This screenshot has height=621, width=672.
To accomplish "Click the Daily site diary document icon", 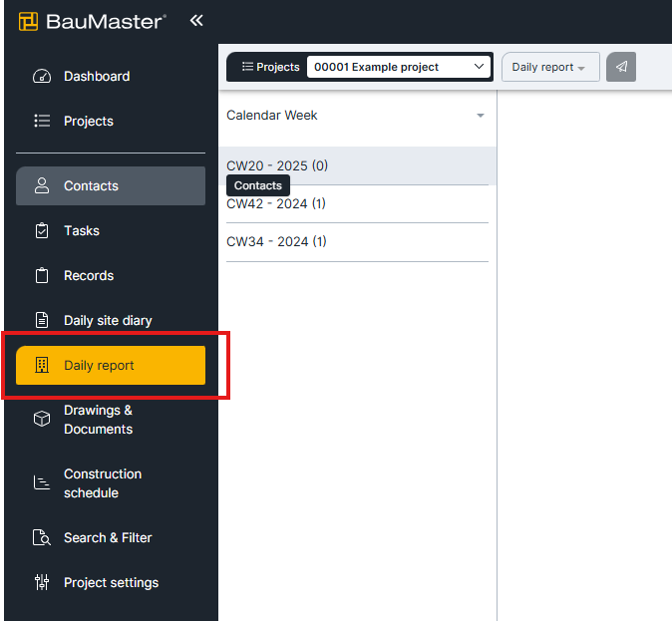I will tap(42, 320).
